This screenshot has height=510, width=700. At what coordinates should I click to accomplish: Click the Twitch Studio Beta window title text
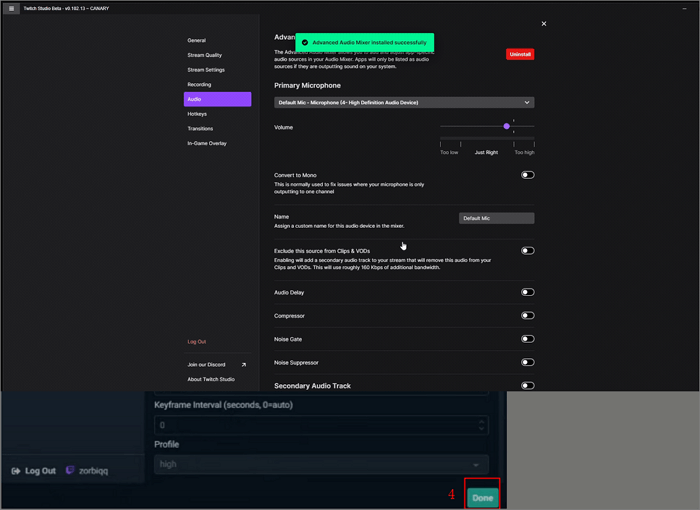click(x=66, y=8)
